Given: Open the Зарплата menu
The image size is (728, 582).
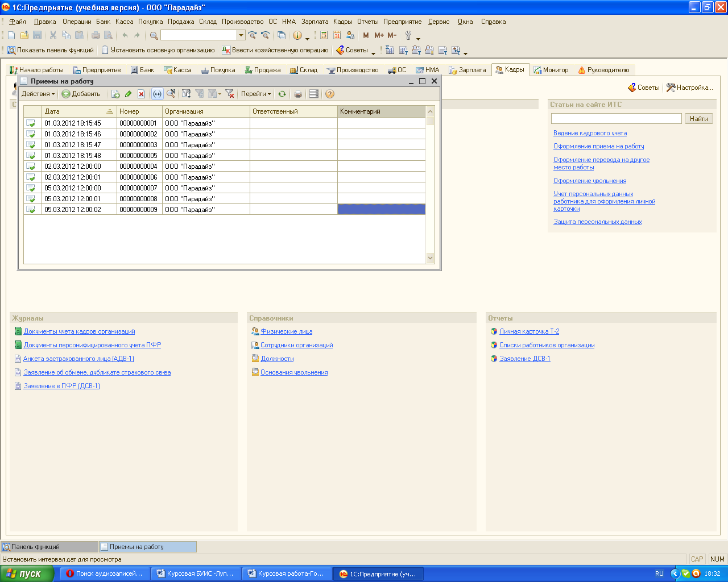Looking at the screenshot, I should coord(315,22).
